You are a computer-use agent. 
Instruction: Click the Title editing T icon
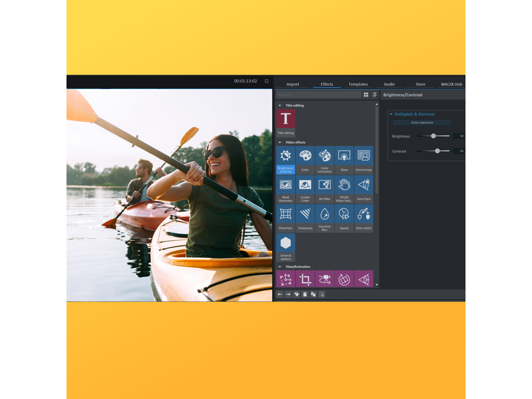click(x=286, y=119)
